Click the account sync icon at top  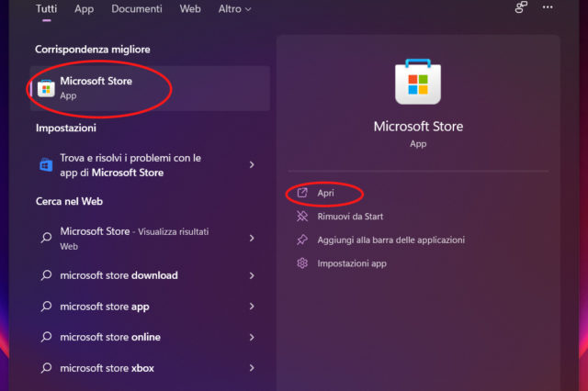click(521, 8)
